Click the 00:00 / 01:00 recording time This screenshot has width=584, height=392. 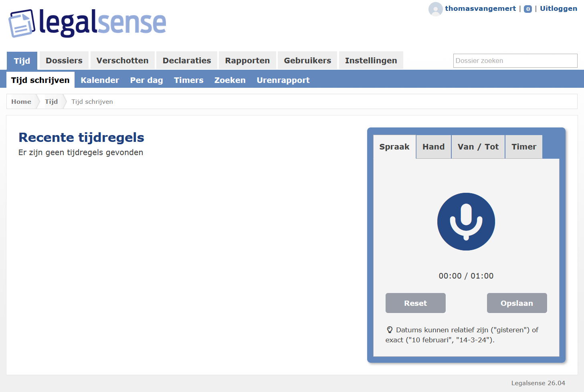tap(466, 276)
